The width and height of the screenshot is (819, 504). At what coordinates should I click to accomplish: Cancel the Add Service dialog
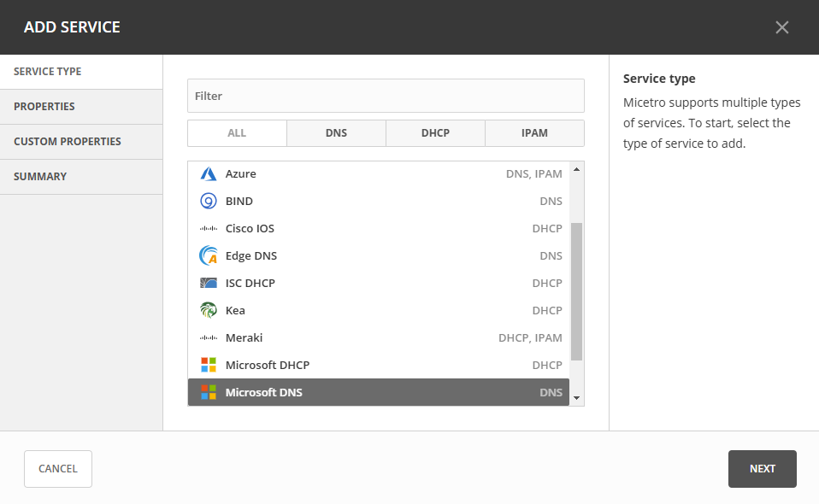pos(58,469)
